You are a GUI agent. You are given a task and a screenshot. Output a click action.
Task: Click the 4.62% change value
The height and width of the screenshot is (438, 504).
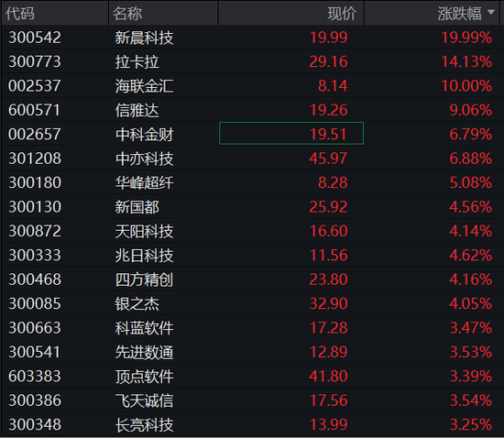(471, 256)
